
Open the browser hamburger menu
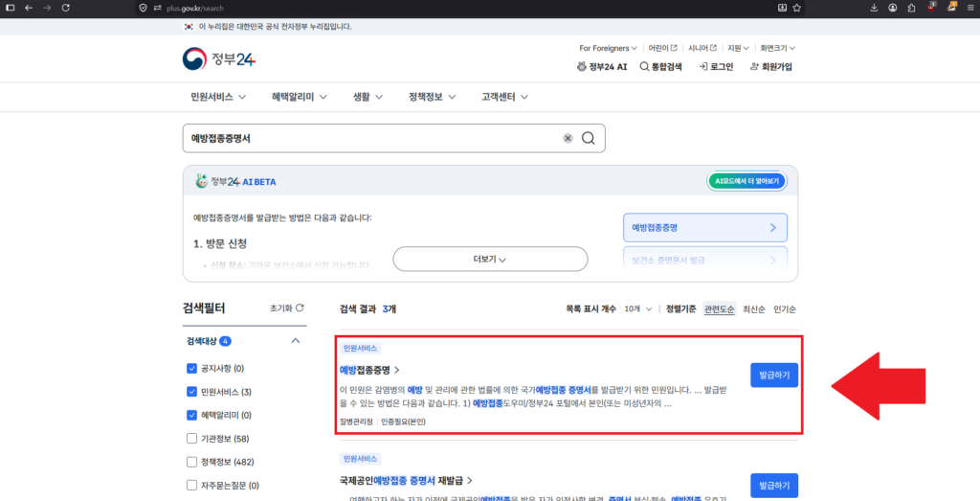(969, 8)
